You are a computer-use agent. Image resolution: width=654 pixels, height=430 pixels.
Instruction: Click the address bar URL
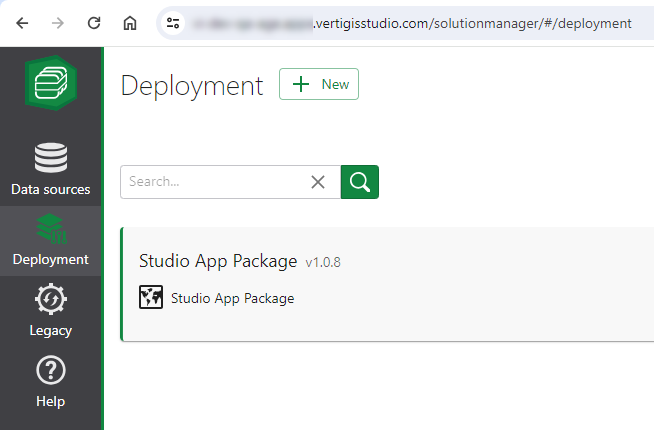[x=412, y=23]
